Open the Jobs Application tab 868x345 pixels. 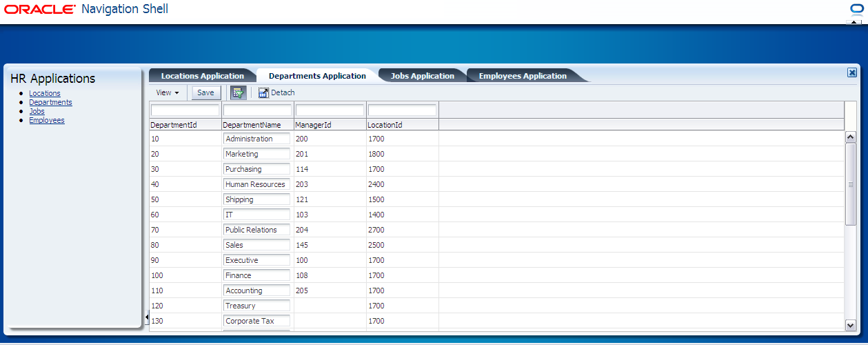(423, 76)
